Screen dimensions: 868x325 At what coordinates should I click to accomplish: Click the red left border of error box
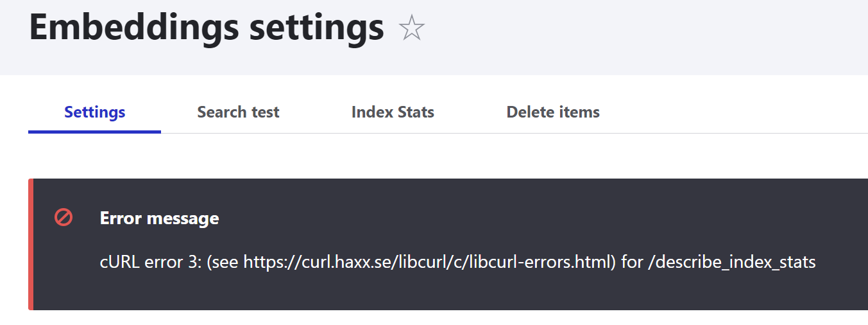[30, 244]
